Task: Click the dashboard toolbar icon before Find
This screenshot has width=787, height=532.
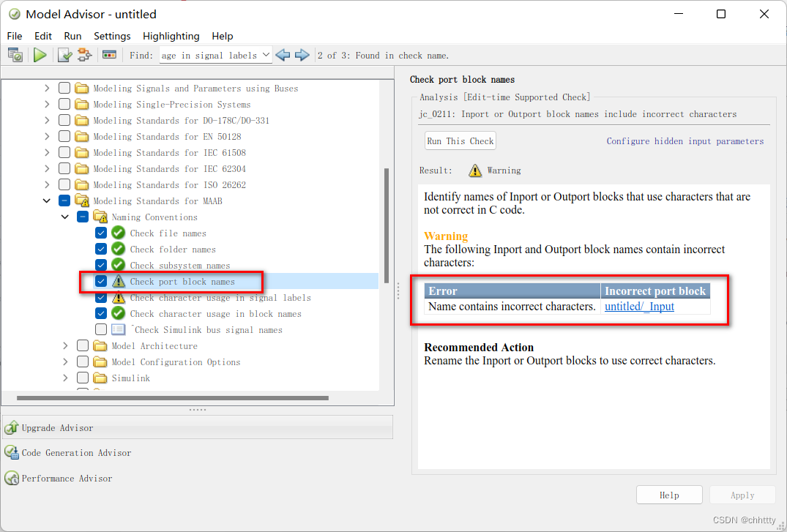Action: (x=109, y=55)
